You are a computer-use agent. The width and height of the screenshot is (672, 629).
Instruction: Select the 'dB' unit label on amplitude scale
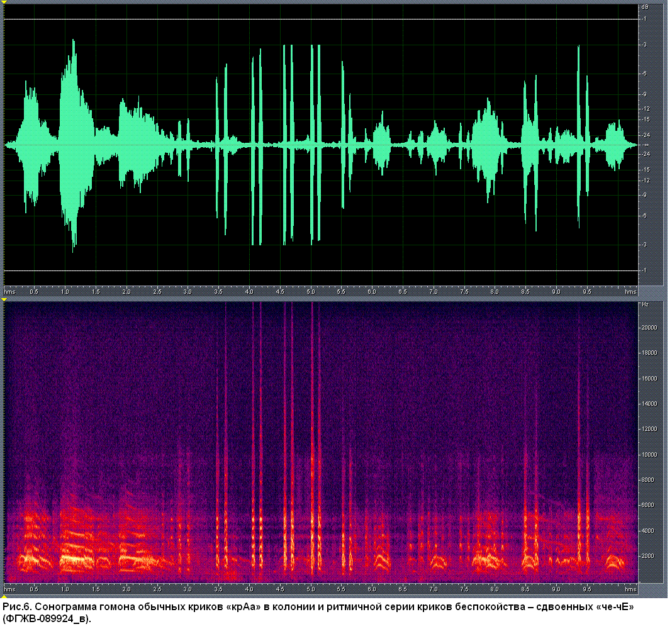tap(645, 7)
